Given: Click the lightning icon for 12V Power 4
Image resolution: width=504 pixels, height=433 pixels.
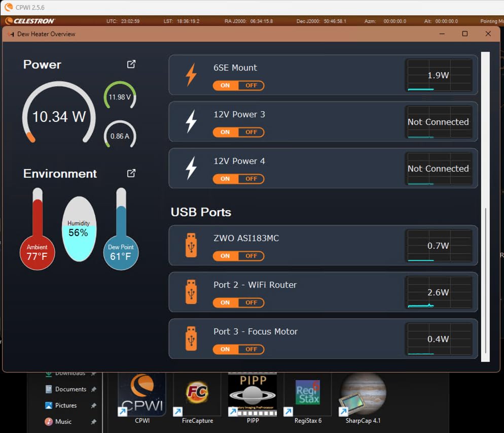Looking at the screenshot, I should pyautogui.click(x=191, y=168).
